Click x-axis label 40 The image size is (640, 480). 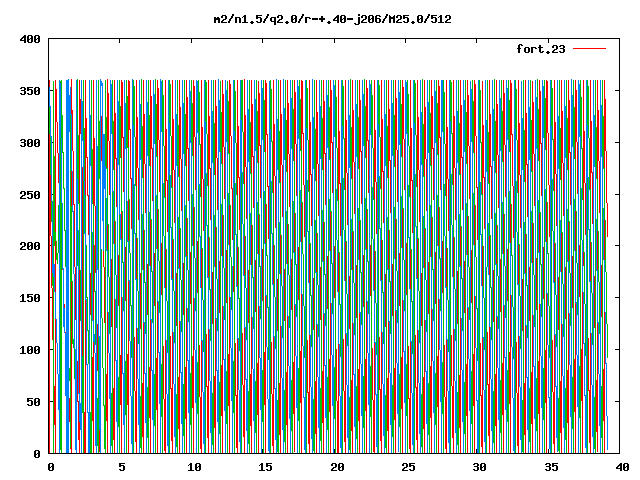(623, 467)
